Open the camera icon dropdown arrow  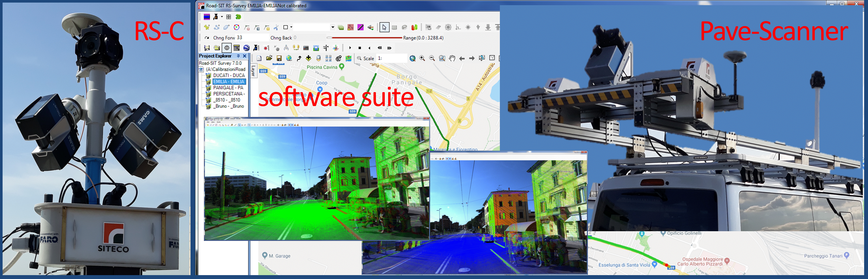click(222, 17)
